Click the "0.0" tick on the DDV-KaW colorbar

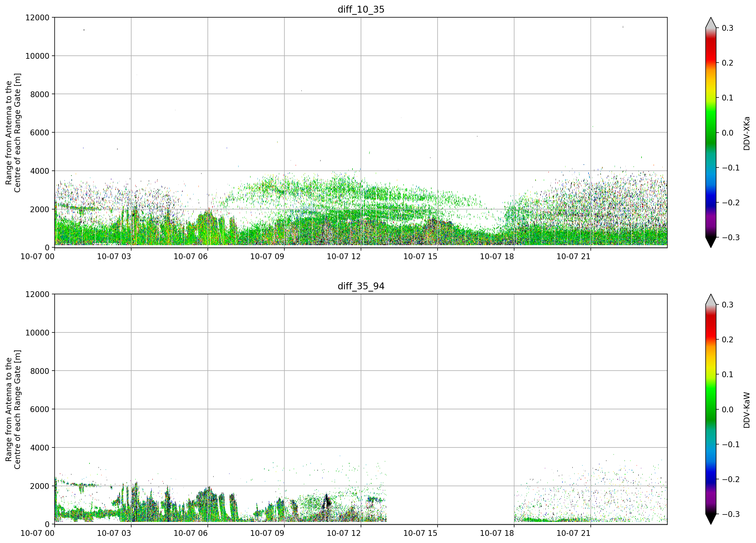pyautogui.click(x=727, y=409)
